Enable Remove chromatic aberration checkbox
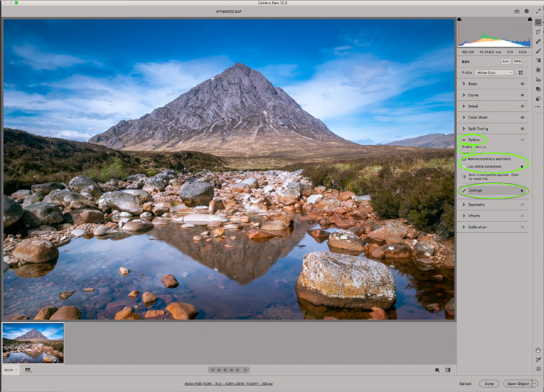Viewport: 544px width, 392px height. [x=464, y=158]
